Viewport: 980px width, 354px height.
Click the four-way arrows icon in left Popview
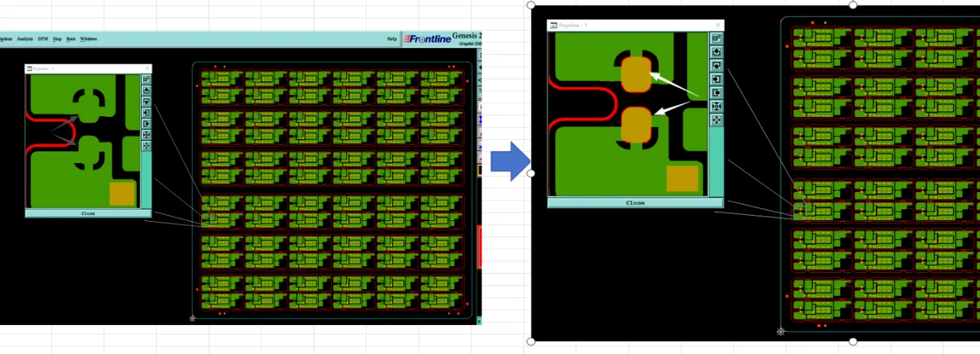tap(146, 145)
